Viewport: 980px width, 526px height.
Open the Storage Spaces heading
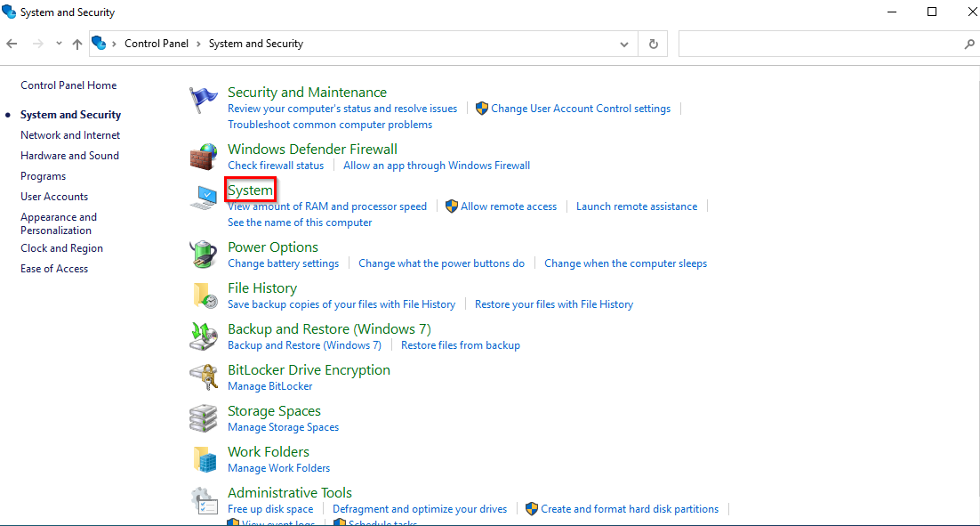click(x=274, y=411)
